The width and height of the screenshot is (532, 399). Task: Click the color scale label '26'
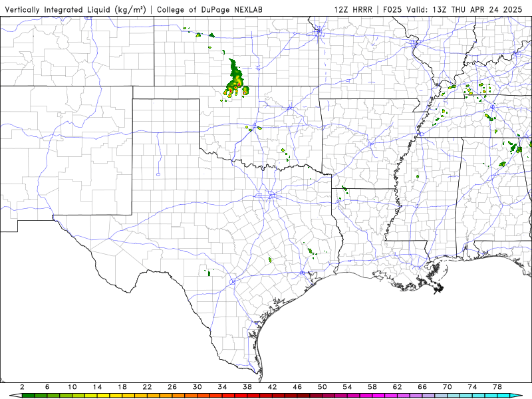tap(172, 387)
